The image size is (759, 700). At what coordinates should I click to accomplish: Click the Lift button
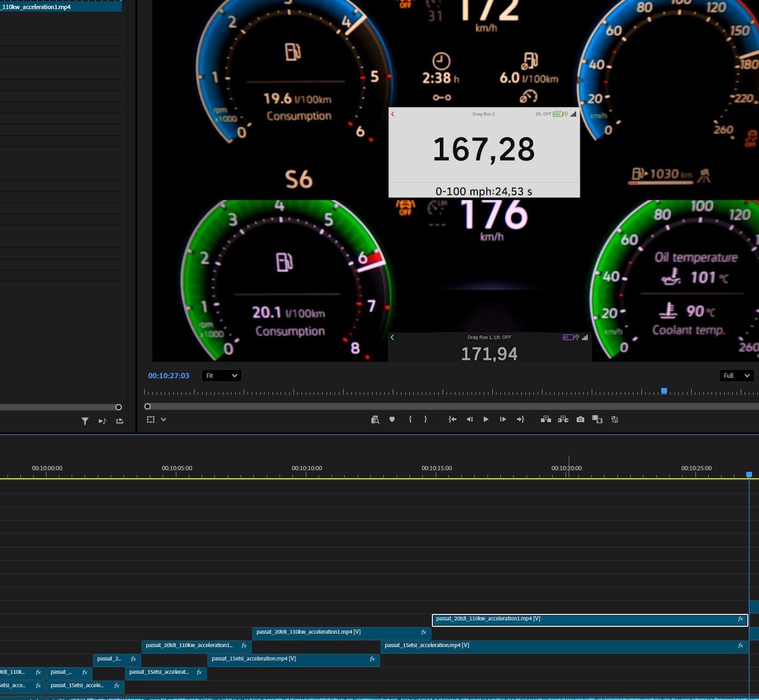[546, 419]
